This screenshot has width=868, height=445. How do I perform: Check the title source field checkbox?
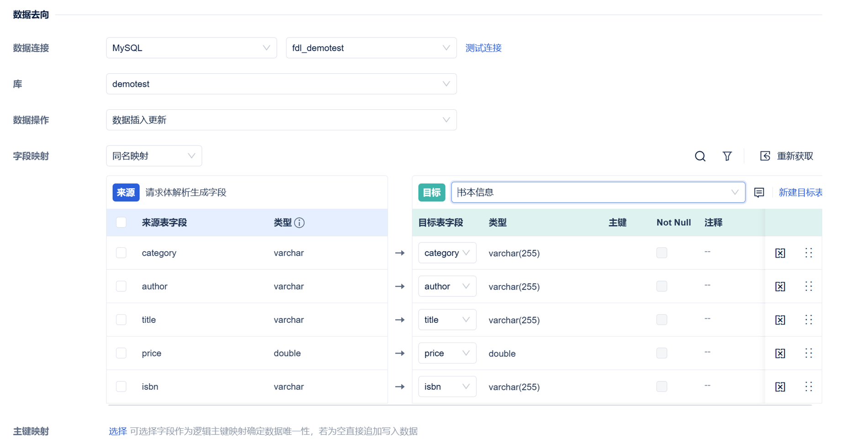[121, 320]
